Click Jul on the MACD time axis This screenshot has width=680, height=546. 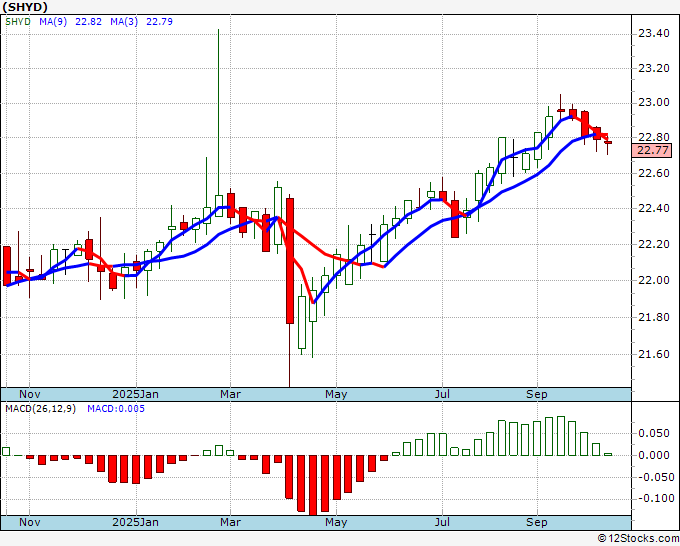(x=442, y=522)
